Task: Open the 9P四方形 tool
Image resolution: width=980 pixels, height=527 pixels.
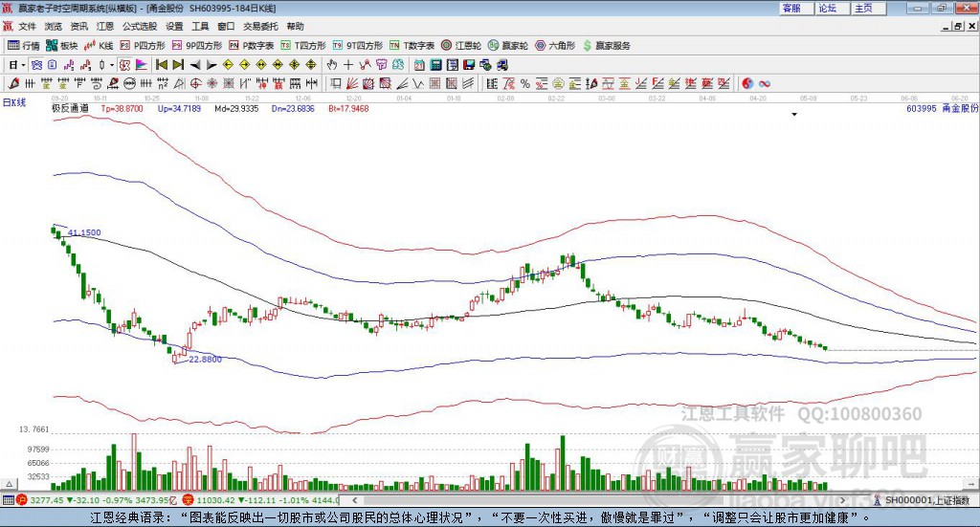Action: (x=197, y=46)
